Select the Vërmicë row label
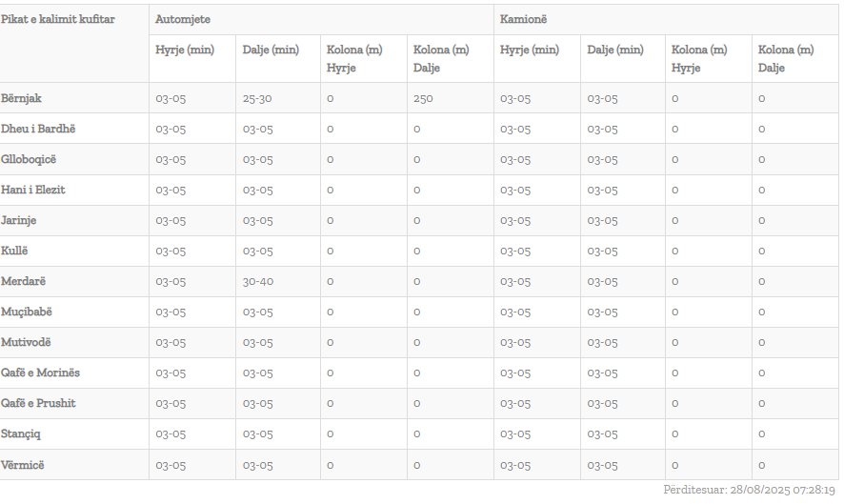Viewport: 844px width, 504px height. click(23, 464)
